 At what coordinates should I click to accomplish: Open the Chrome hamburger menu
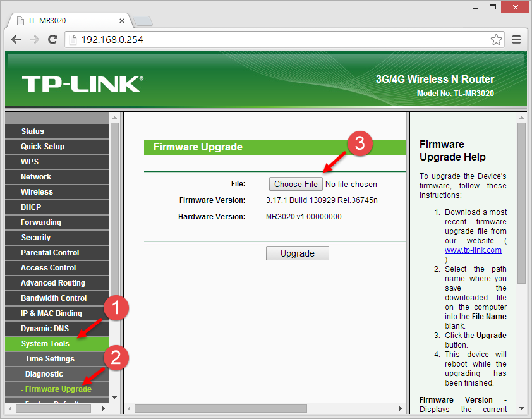[516, 40]
